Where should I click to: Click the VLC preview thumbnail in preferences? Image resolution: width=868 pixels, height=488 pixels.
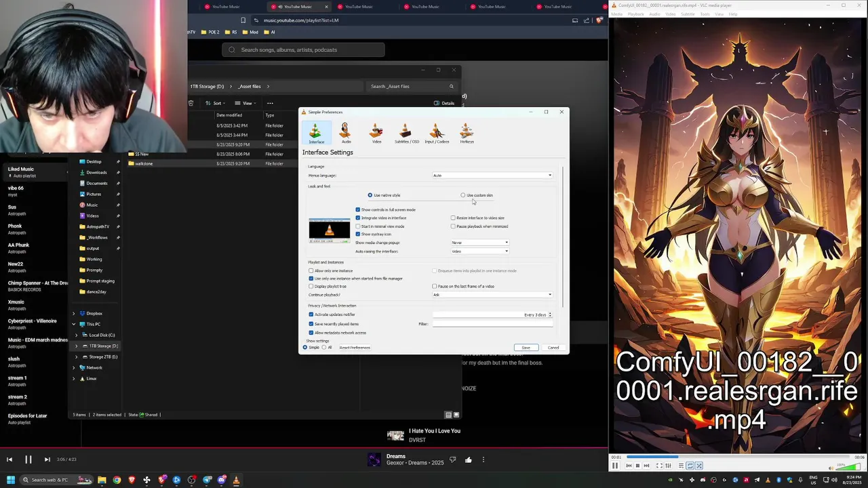(330, 230)
